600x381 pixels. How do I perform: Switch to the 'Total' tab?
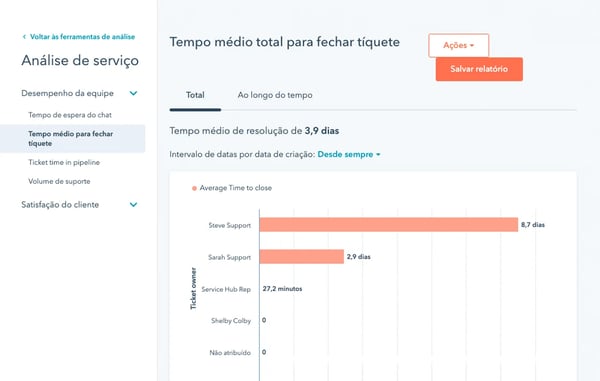pos(195,95)
